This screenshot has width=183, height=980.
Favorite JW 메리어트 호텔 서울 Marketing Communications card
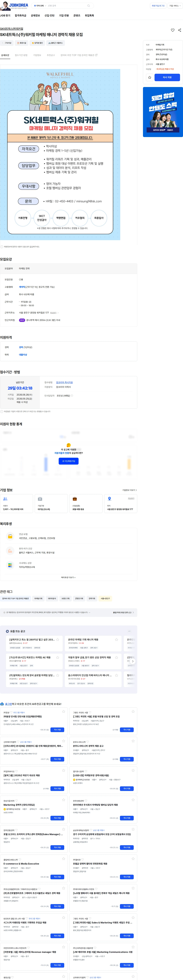click(133, 947)
